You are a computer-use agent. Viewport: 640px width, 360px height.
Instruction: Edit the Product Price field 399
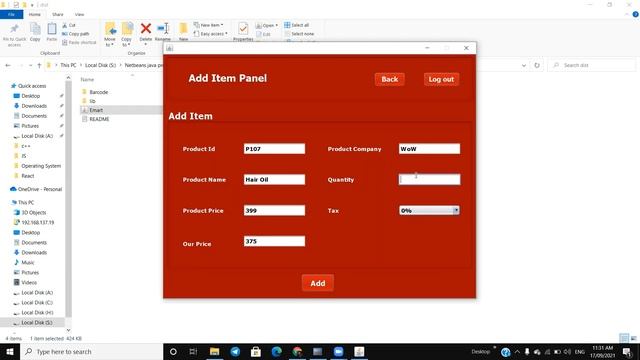pos(274,210)
